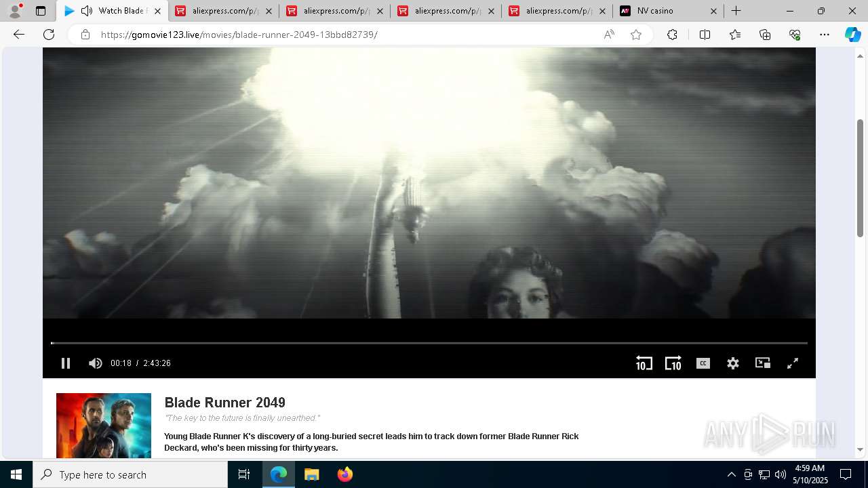The image size is (868, 488).
Task: Refresh the current page
Action: pyautogui.click(x=49, y=35)
